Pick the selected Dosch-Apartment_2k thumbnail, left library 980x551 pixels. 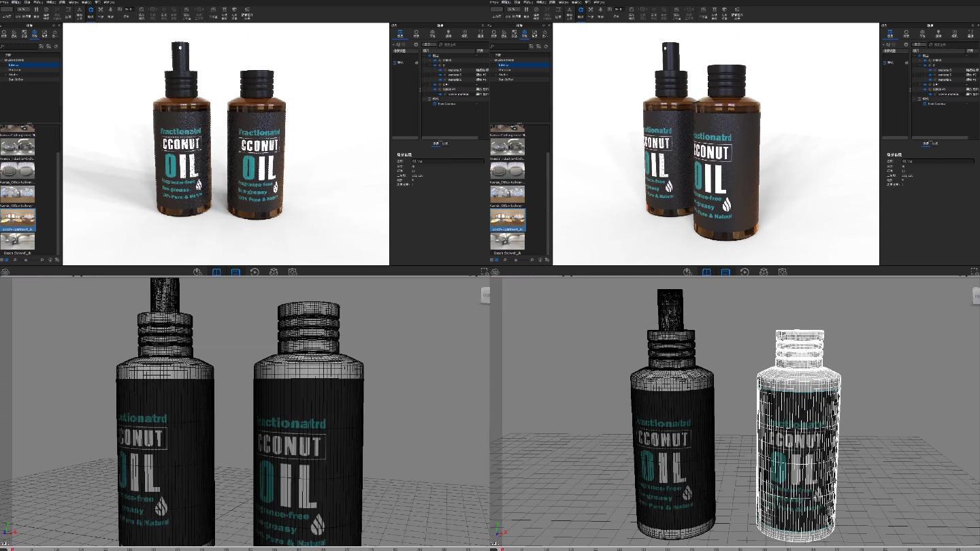[x=18, y=219]
